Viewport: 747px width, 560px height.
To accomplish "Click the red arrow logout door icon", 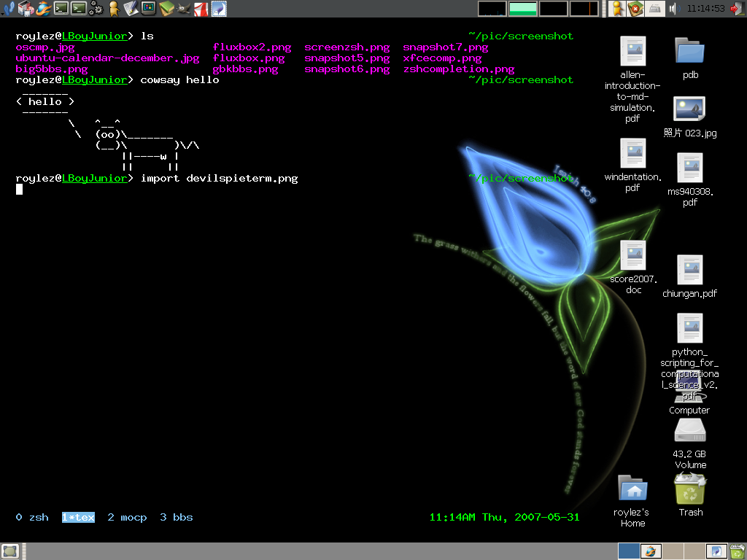I will [738, 9].
